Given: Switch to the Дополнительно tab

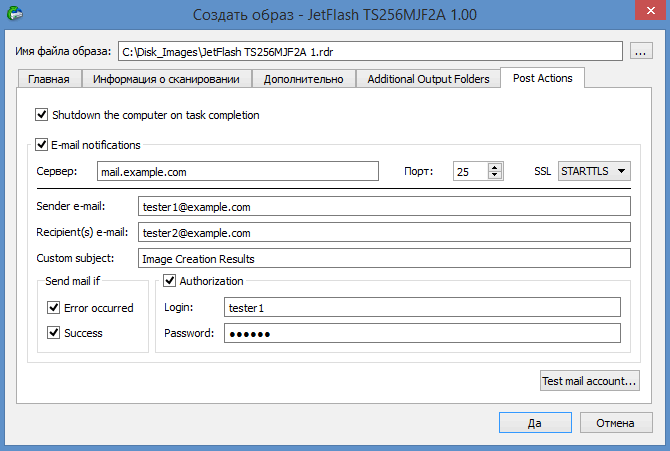Looking at the screenshot, I should click(x=303, y=79).
